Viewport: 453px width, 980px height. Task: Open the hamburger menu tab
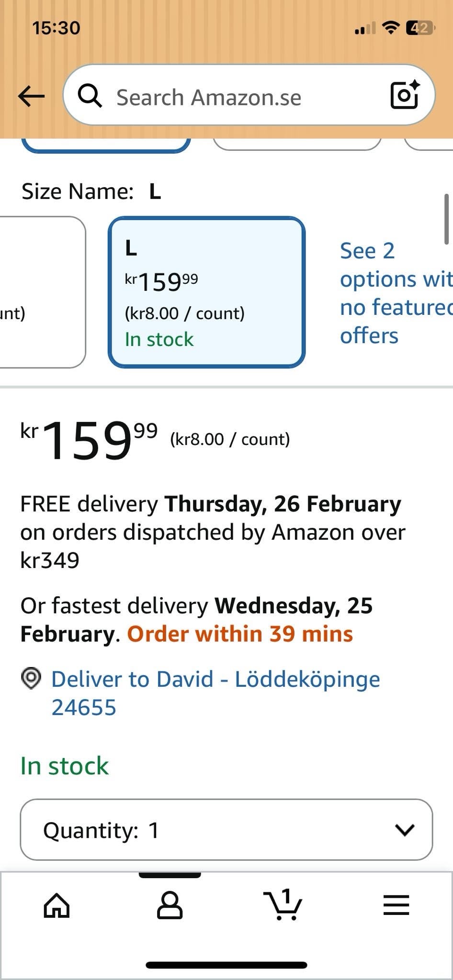pyautogui.click(x=396, y=905)
